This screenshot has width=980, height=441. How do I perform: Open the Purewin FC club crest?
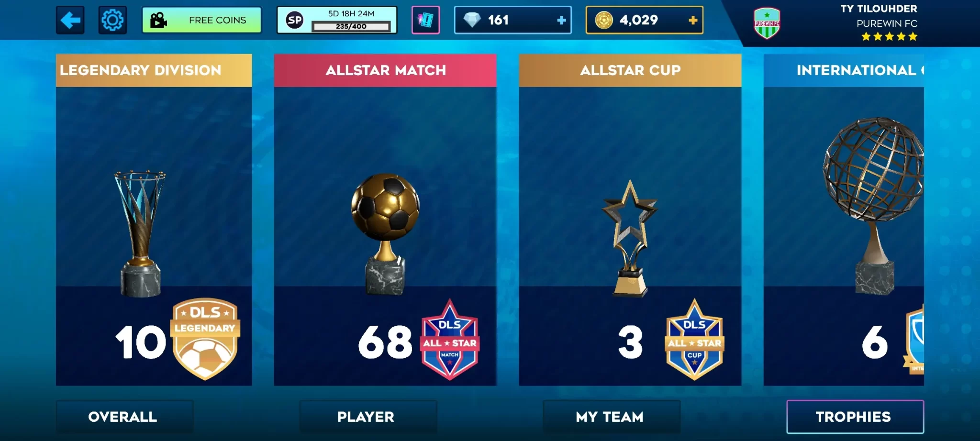[x=767, y=23]
